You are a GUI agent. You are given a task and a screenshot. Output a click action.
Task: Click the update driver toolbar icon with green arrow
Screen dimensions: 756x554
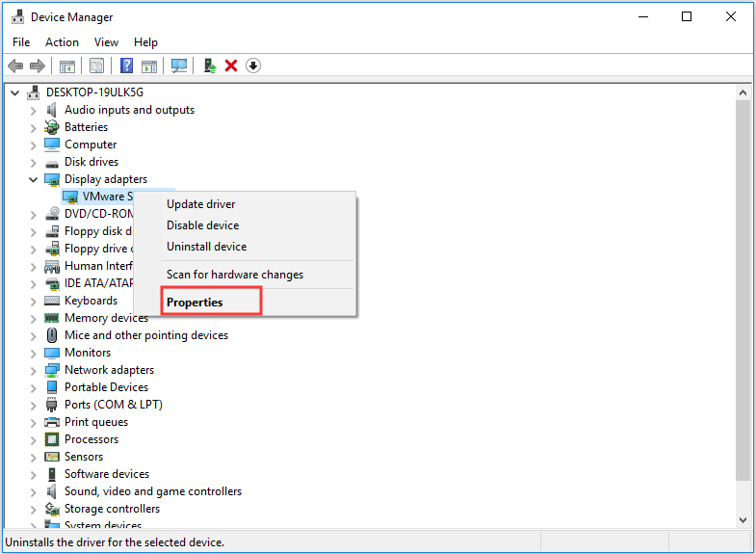click(209, 66)
